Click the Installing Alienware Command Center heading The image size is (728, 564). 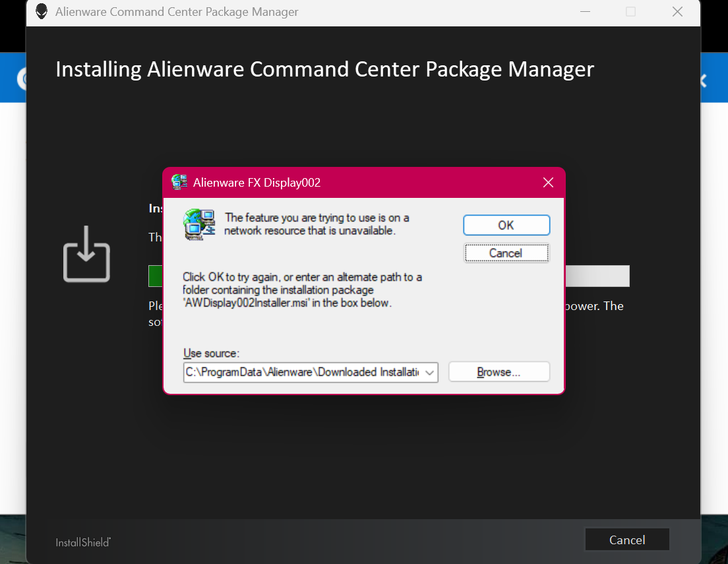tap(324, 69)
